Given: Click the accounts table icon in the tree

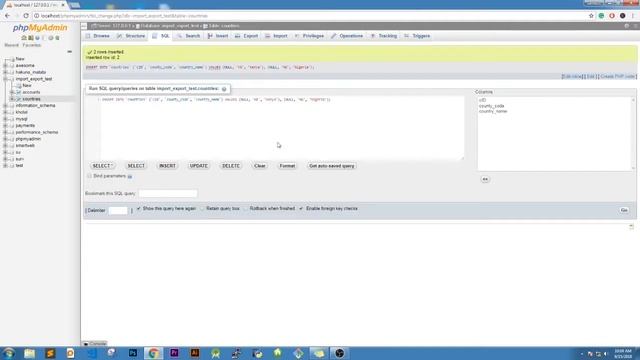Looking at the screenshot, I should pos(18,92).
